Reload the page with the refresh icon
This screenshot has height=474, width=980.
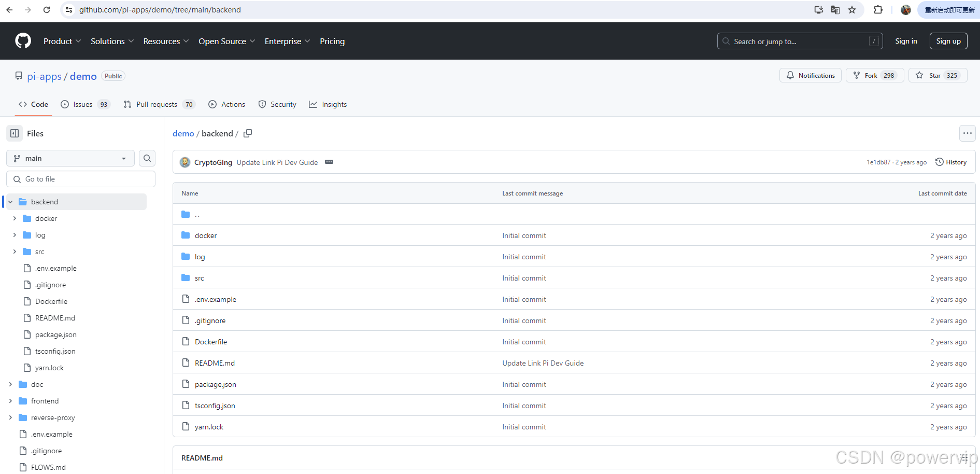click(x=47, y=10)
